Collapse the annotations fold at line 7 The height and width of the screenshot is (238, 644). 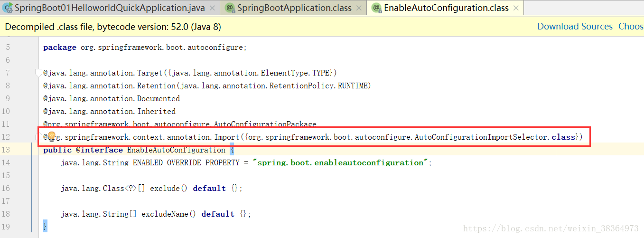click(38, 73)
